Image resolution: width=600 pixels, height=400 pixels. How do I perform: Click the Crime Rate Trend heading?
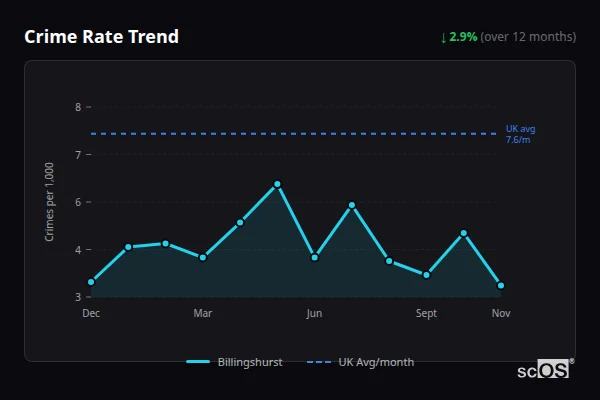(101, 37)
